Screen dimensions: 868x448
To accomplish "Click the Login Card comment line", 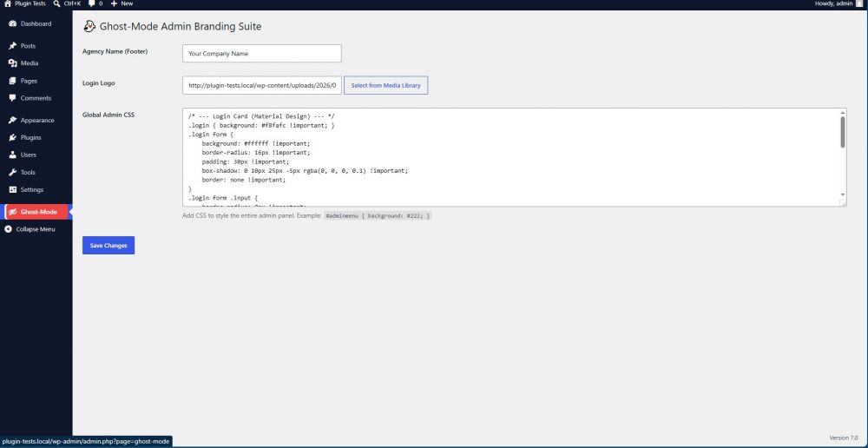I will coord(261,116).
